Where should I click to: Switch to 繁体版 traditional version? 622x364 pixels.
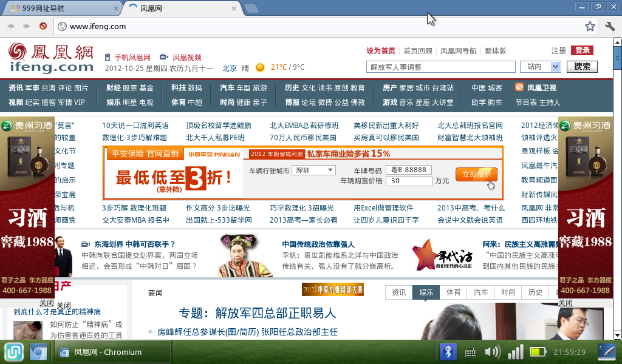click(496, 51)
